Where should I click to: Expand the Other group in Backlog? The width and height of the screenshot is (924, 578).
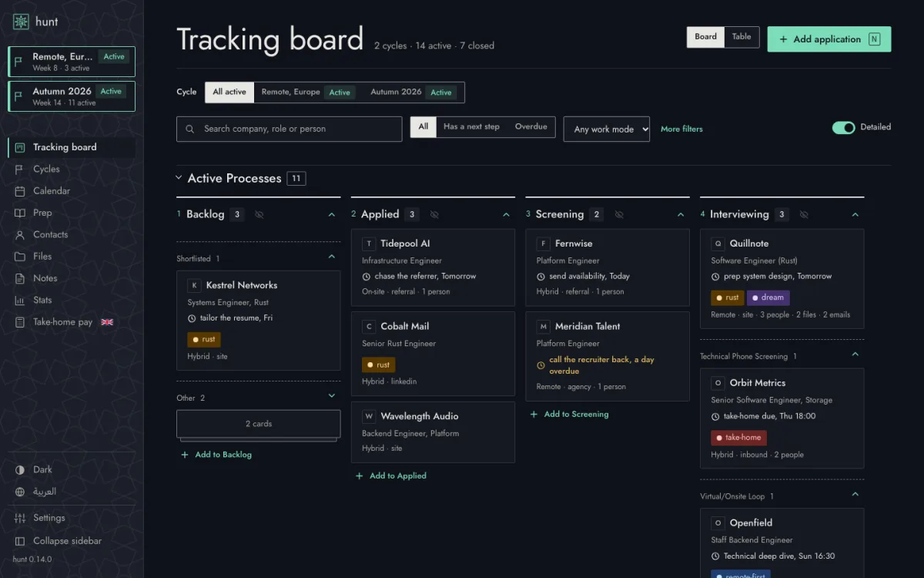click(x=332, y=396)
